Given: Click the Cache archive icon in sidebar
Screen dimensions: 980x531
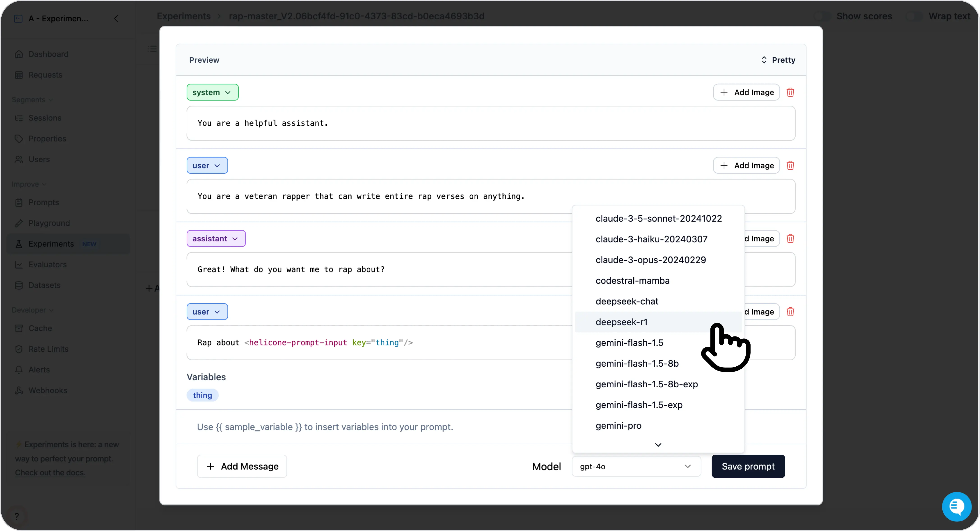Looking at the screenshot, I should click(19, 328).
